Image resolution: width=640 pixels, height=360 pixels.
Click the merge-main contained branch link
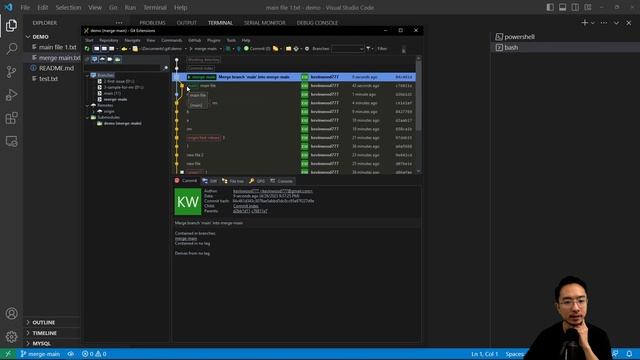click(x=186, y=238)
